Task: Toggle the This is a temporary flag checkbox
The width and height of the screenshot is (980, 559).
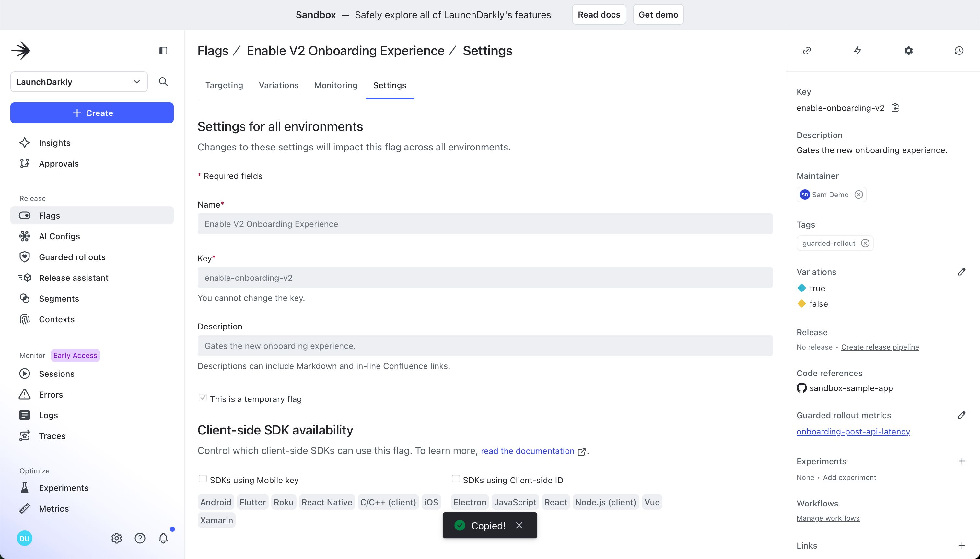Action: pos(203,398)
